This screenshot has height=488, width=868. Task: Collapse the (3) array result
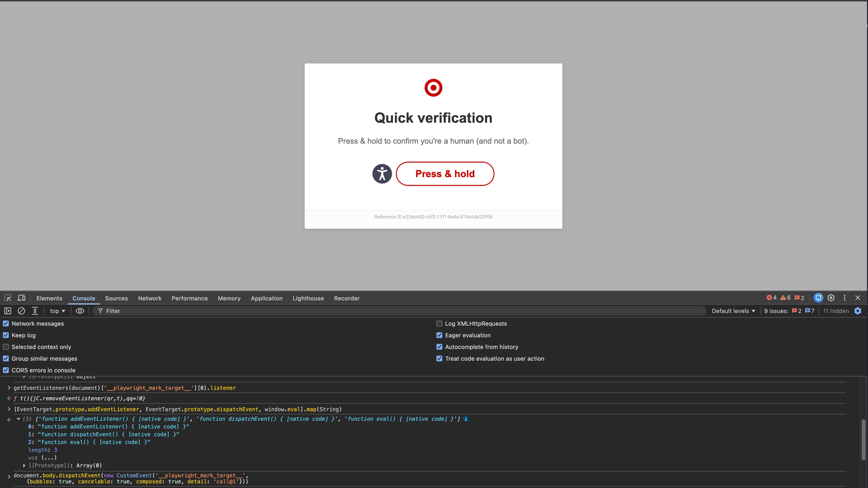18,419
